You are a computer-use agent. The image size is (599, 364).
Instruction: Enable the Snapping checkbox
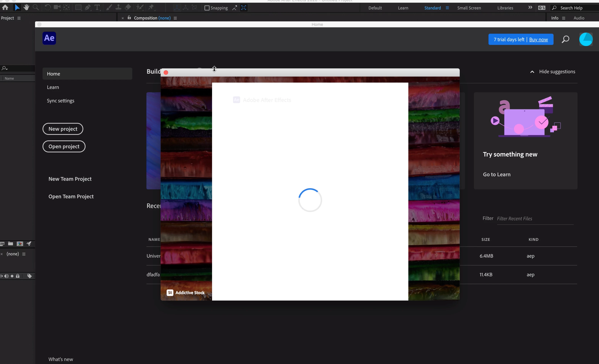click(x=207, y=8)
